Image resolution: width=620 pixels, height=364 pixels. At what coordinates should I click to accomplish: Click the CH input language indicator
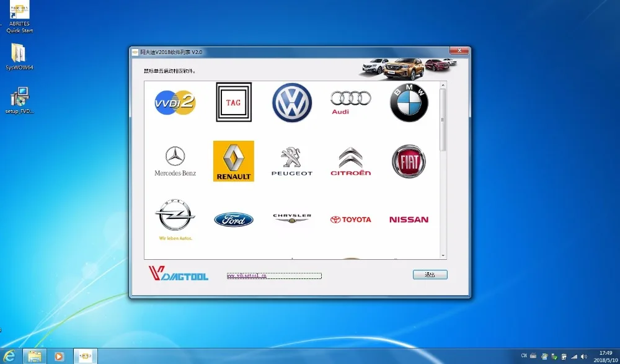click(x=524, y=356)
